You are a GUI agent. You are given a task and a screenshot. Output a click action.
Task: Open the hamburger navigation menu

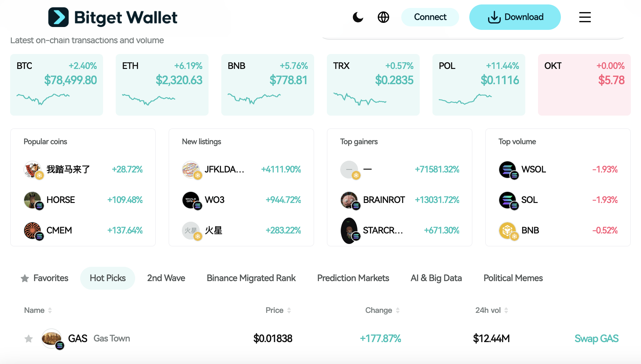coord(585,17)
